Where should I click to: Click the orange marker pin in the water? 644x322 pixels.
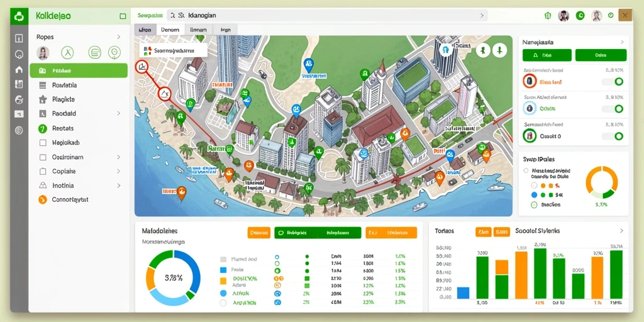click(x=181, y=192)
